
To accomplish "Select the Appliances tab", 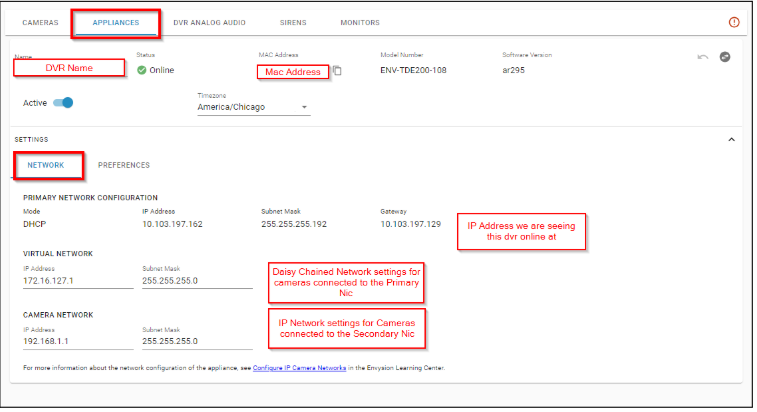I will click(116, 22).
